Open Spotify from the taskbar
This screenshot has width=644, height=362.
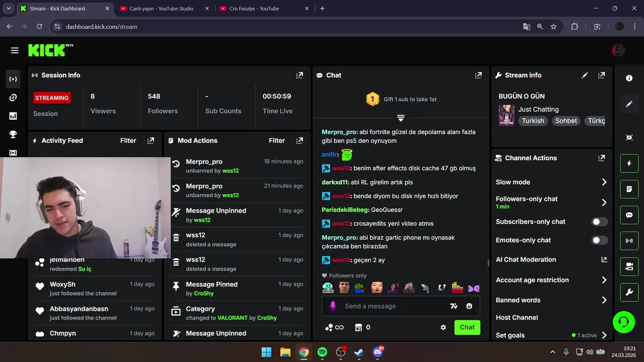click(323, 352)
